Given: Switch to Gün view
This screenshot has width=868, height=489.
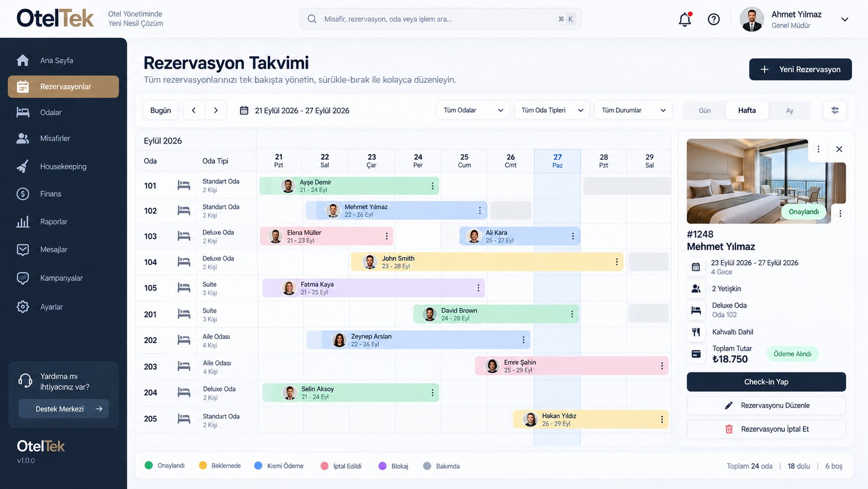Looking at the screenshot, I should point(704,111).
